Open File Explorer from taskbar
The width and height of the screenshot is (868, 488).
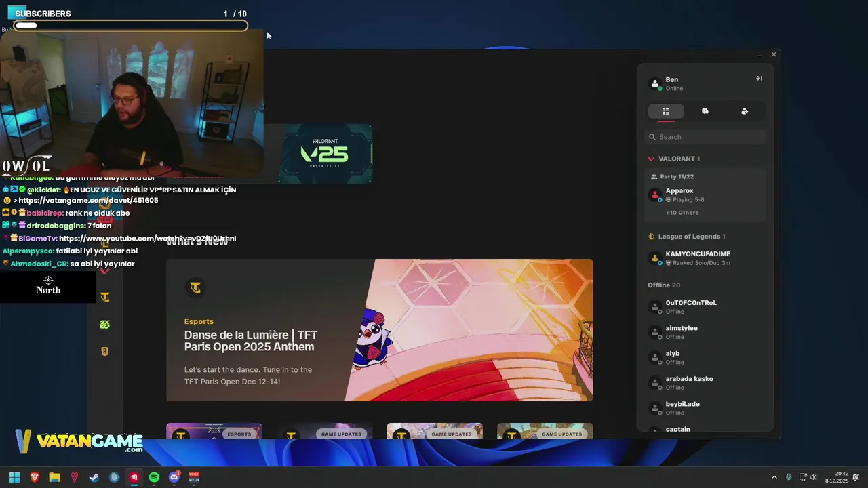pyautogui.click(x=54, y=477)
